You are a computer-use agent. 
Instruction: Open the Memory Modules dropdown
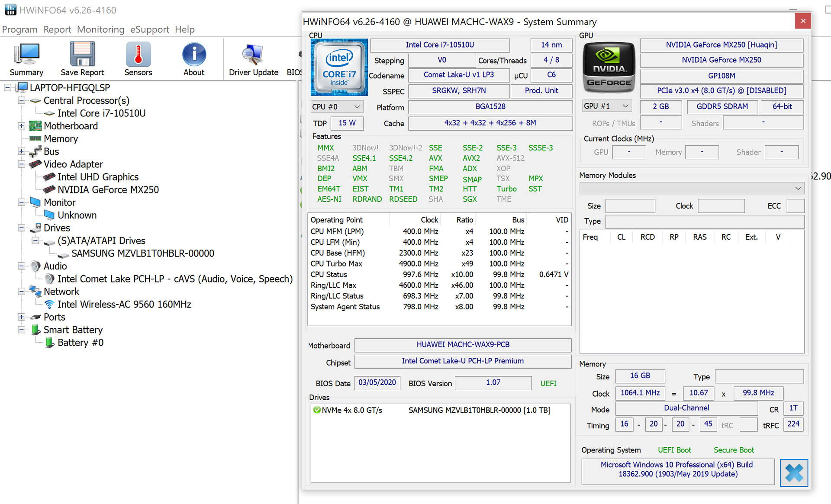pos(692,188)
